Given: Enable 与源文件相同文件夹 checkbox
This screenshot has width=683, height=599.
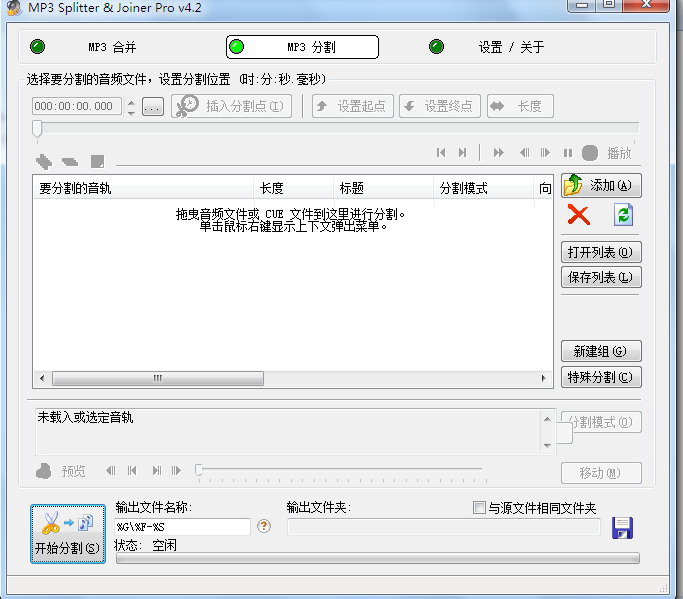Looking at the screenshot, I should coord(479,508).
